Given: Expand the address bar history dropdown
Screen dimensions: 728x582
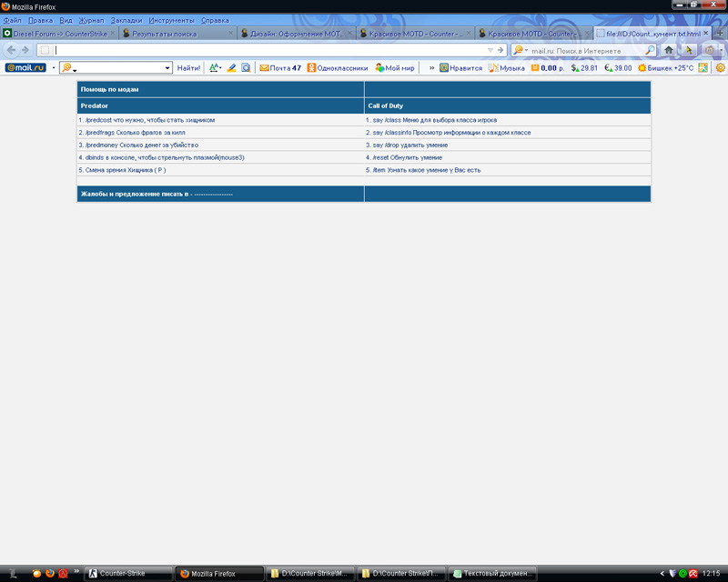Looking at the screenshot, I should pyautogui.click(x=490, y=50).
